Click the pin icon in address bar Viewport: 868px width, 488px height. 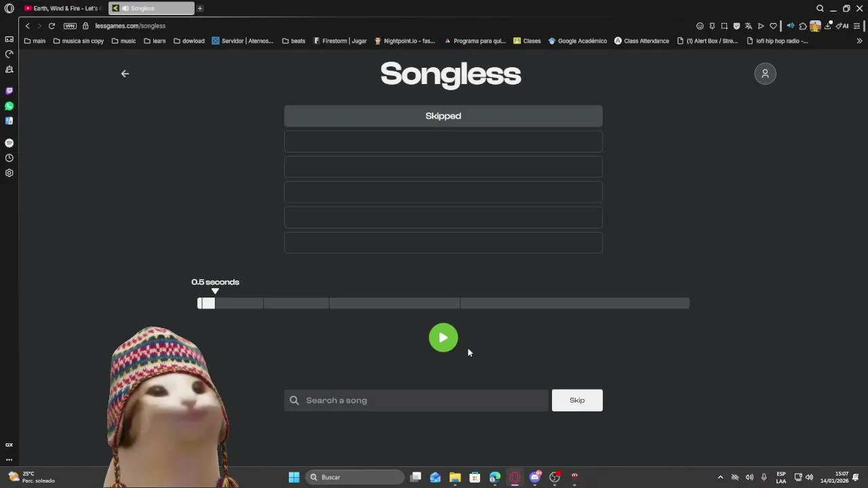pyautogui.click(x=712, y=26)
